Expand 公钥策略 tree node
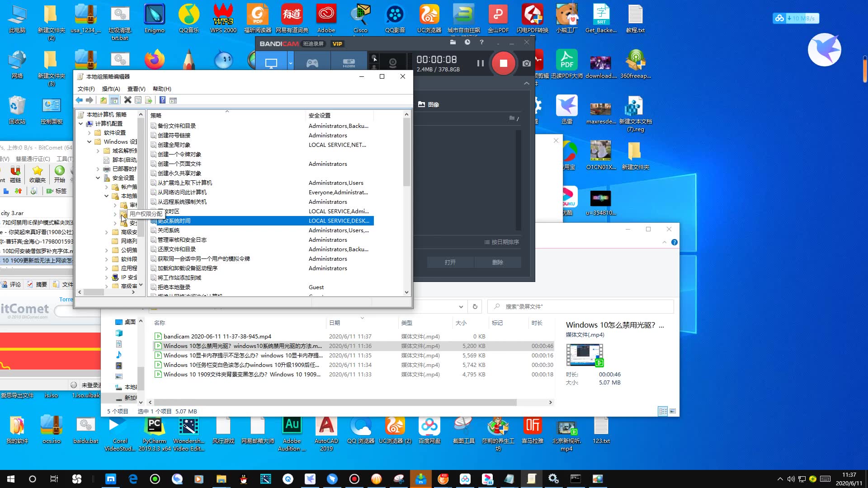 click(x=106, y=250)
